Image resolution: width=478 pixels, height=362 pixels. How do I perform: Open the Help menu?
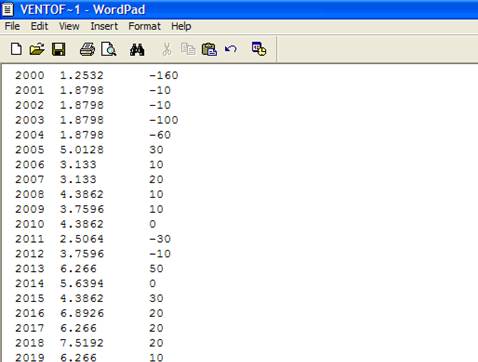click(x=181, y=26)
